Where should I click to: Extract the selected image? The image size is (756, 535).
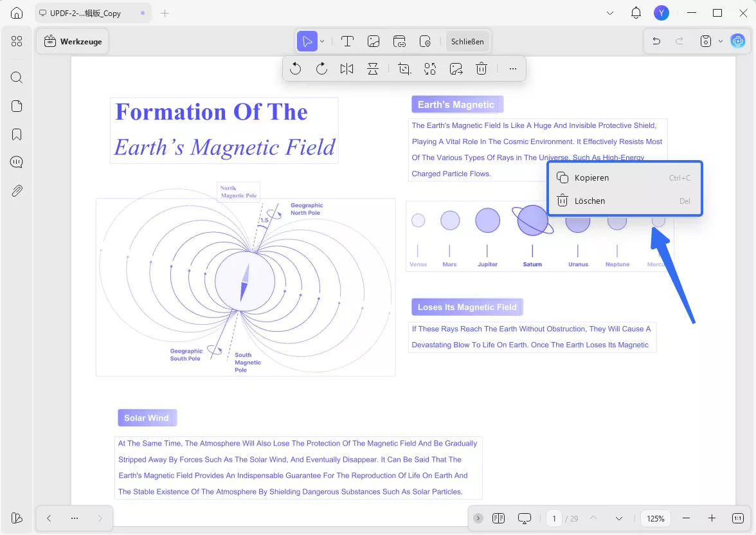456,69
